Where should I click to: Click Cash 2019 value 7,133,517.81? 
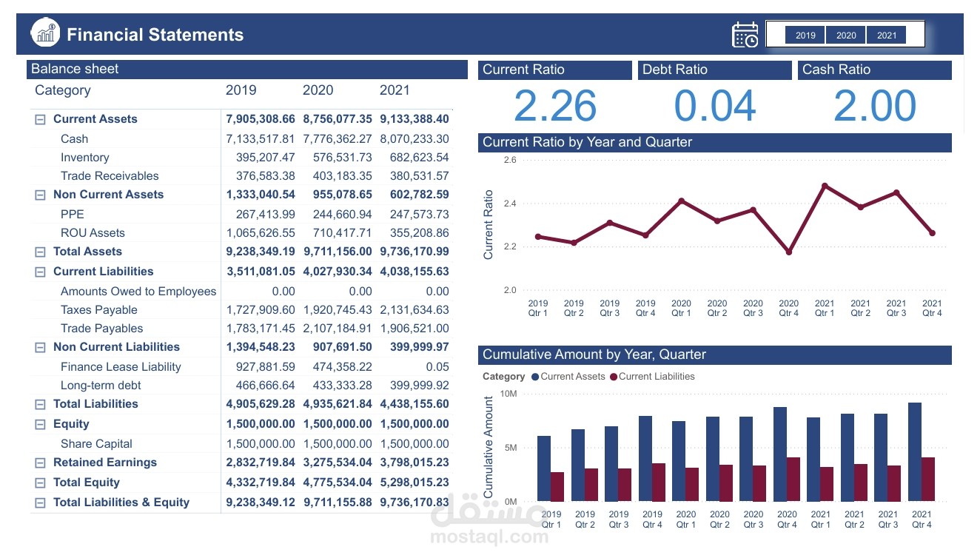click(x=261, y=138)
